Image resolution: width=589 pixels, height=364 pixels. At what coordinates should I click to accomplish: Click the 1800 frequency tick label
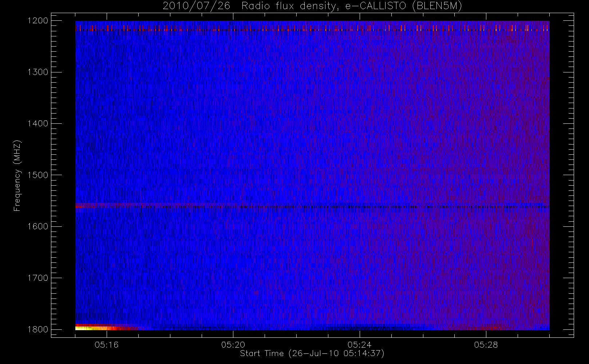click(38, 329)
